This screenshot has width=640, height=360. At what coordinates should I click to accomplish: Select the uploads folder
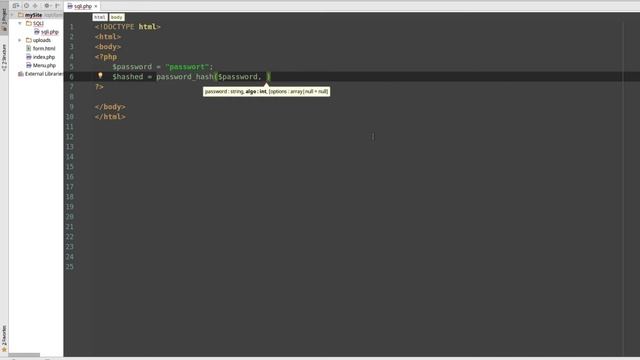coord(42,40)
